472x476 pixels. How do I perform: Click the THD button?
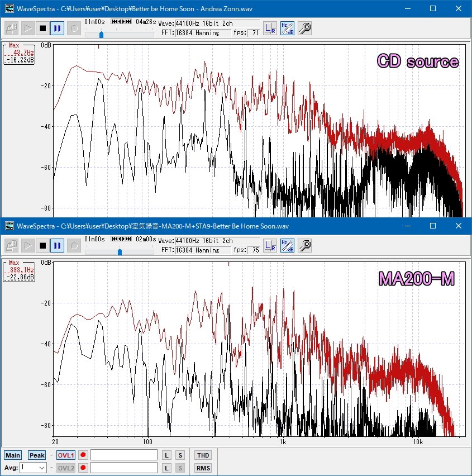[203, 455]
